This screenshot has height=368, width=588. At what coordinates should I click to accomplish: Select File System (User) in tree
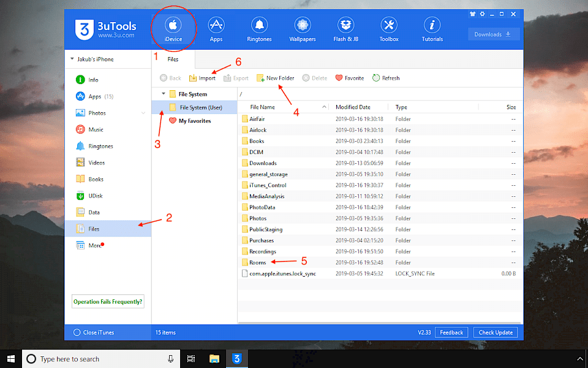[x=195, y=107]
